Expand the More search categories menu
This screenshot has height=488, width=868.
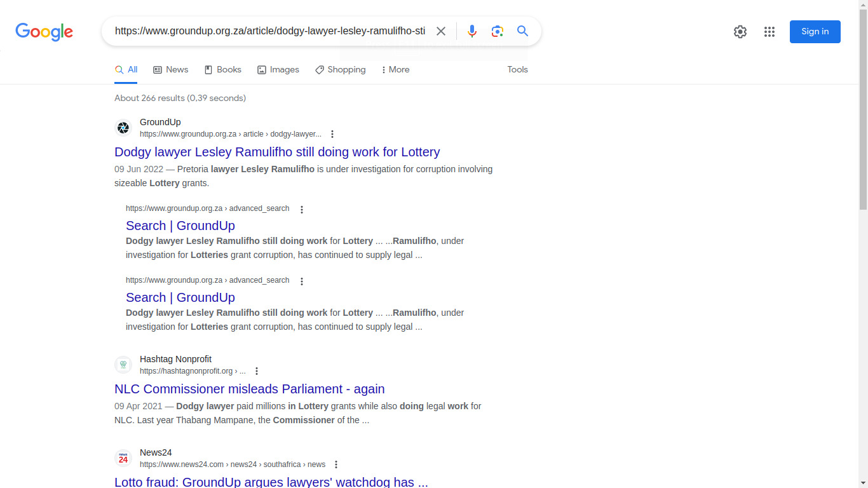point(395,70)
